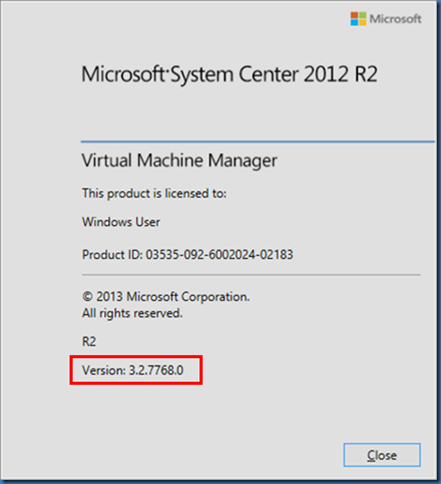Click the Product ID number line

click(x=188, y=255)
